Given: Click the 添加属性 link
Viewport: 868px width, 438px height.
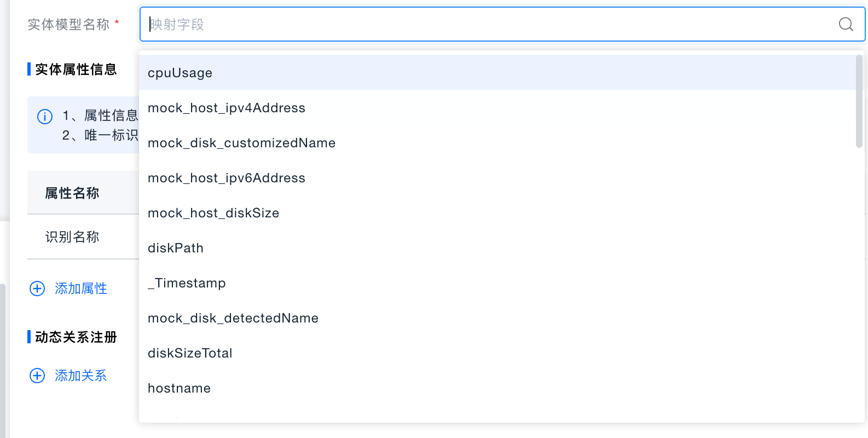Looking at the screenshot, I should 80,289.
